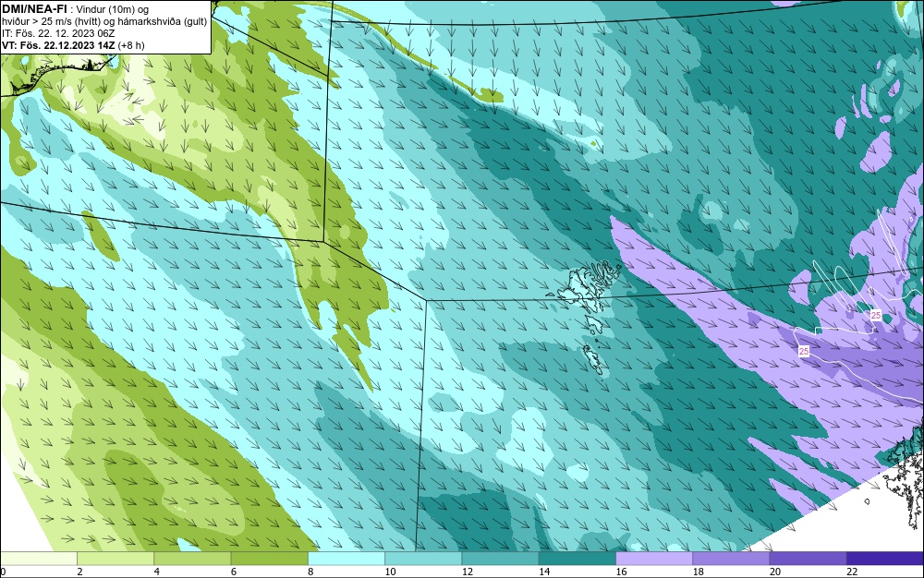The height and width of the screenshot is (578, 924).
Task: Click the legend scale number 18
Action: point(699,572)
